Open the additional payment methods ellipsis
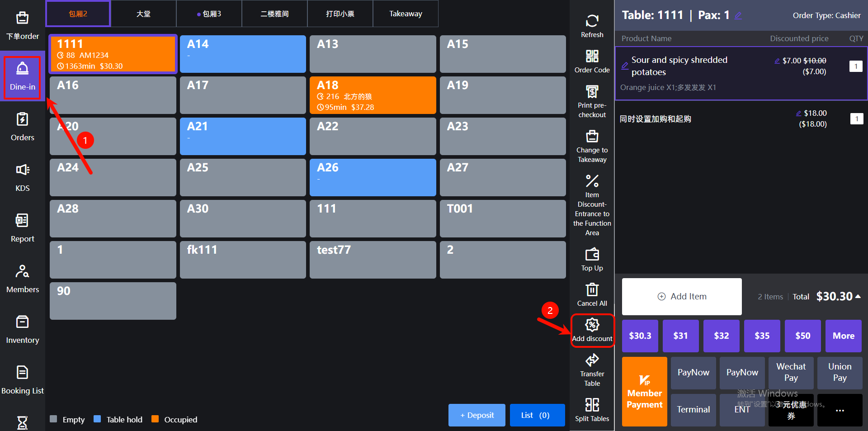 coord(840,410)
